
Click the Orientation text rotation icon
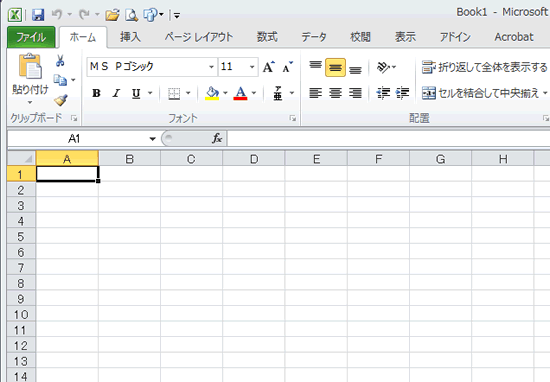click(383, 67)
